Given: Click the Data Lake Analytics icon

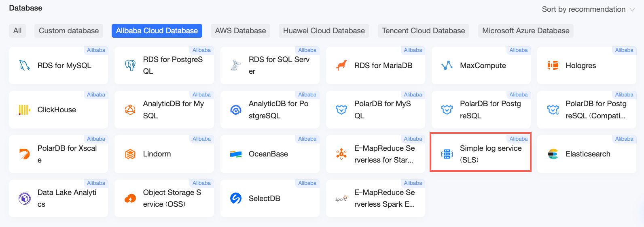Looking at the screenshot, I should click(24, 198).
